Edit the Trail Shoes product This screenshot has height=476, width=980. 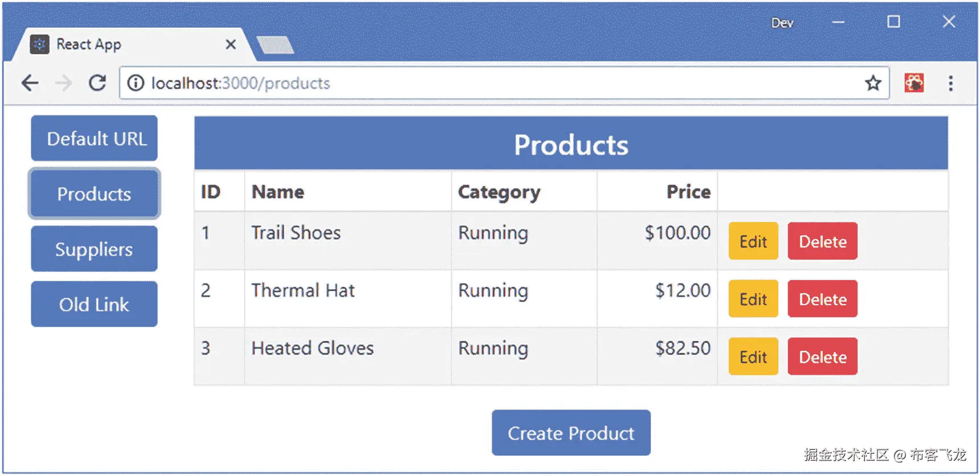753,241
